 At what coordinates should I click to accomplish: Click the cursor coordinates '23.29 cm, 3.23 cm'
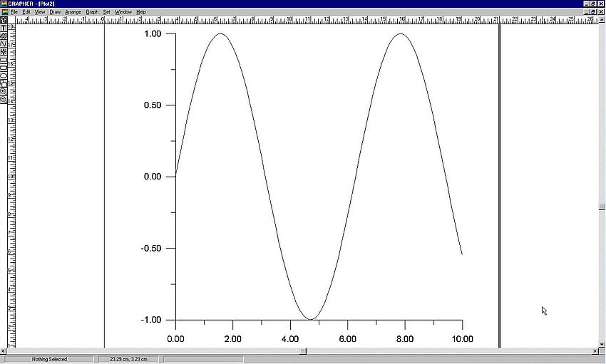pyautogui.click(x=128, y=359)
